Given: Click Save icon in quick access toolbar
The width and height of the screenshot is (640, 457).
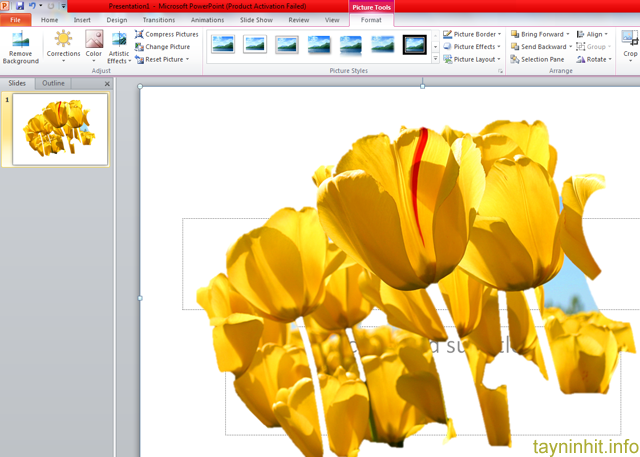Looking at the screenshot, I should click(19, 6).
